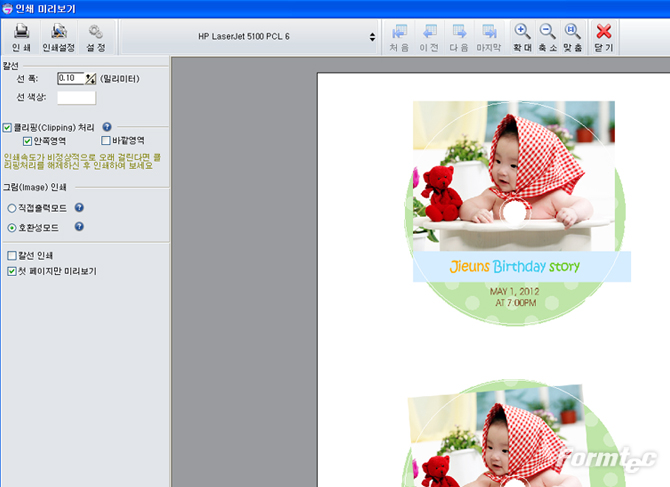The image size is (670, 487).
Task: Enable 바깥영역 checkbox
Action: (x=106, y=140)
